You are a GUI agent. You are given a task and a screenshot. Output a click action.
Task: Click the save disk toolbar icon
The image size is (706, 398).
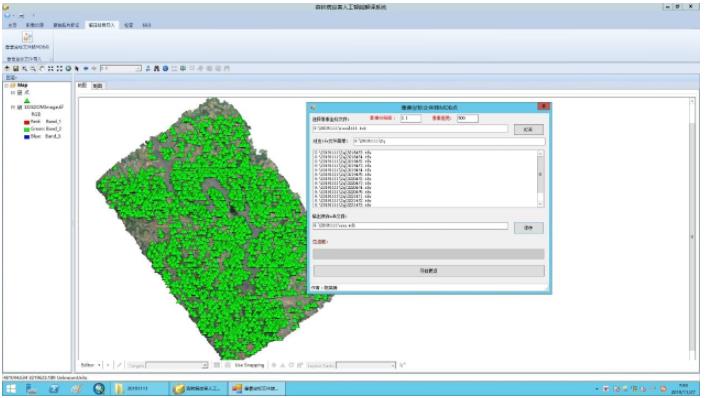click(16, 68)
